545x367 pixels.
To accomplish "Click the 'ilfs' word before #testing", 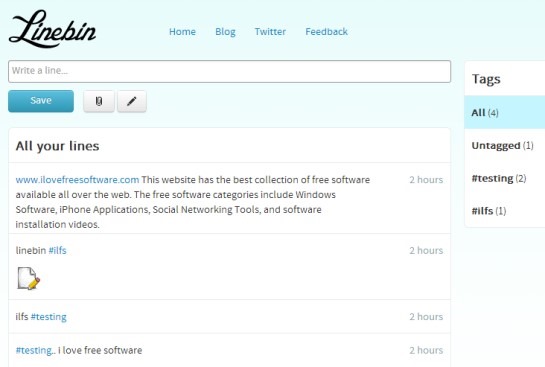I will (22, 317).
